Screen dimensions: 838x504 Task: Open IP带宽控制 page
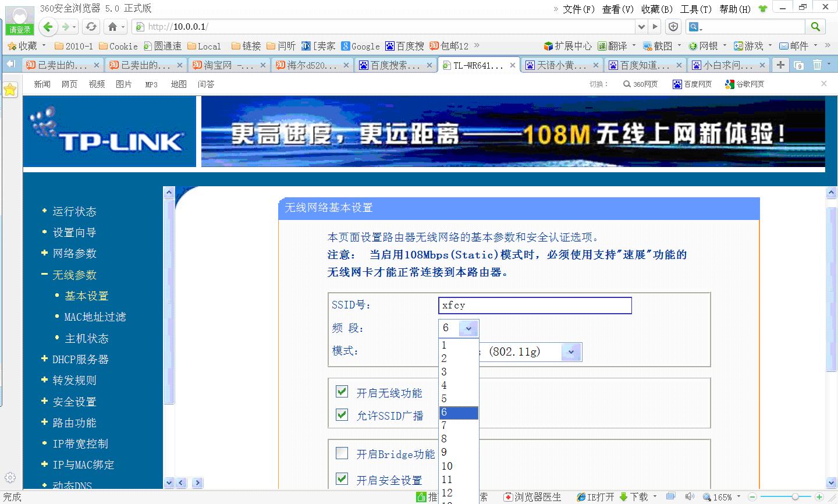tap(80, 443)
